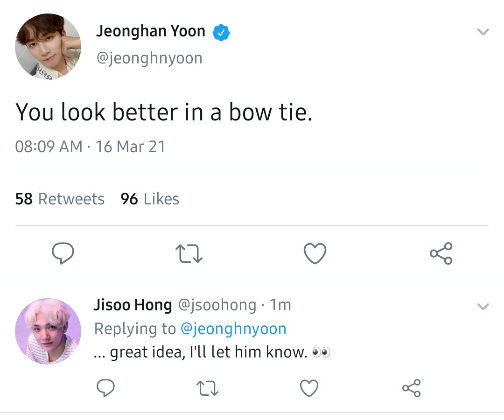The image size is (504, 420).
Task: Open Jisoo Hong's profile picture
Action: click(x=48, y=331)
